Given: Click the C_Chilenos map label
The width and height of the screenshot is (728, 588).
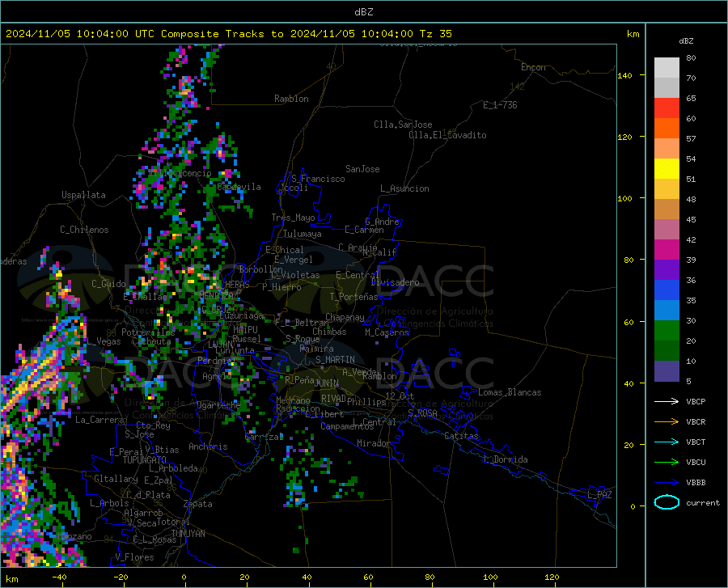Looking at the screenshot, I should coord(84,231).
